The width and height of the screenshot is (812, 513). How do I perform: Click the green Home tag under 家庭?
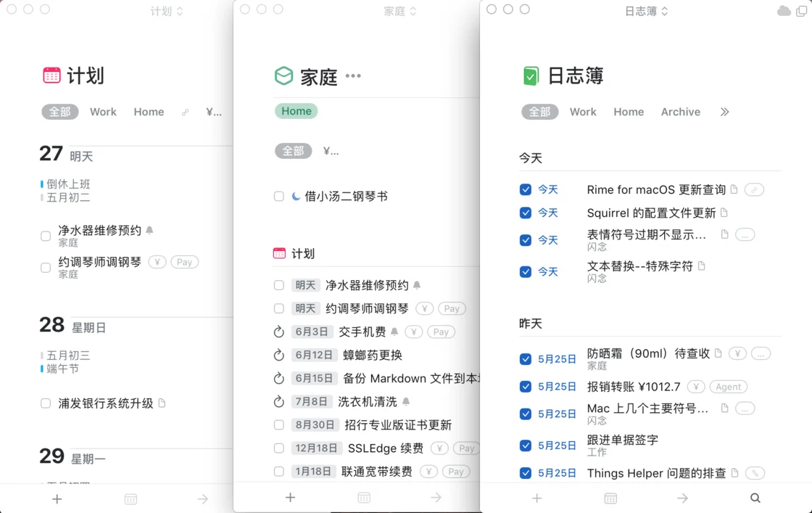(x=296, y=111)
